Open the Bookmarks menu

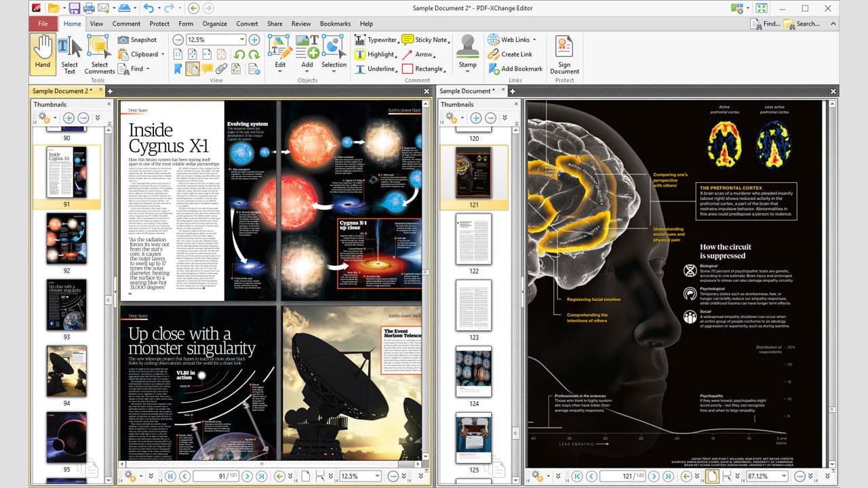point(335,23)
